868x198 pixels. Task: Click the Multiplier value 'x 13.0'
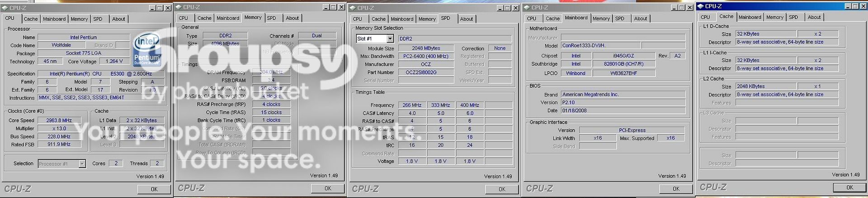point(59,129)
